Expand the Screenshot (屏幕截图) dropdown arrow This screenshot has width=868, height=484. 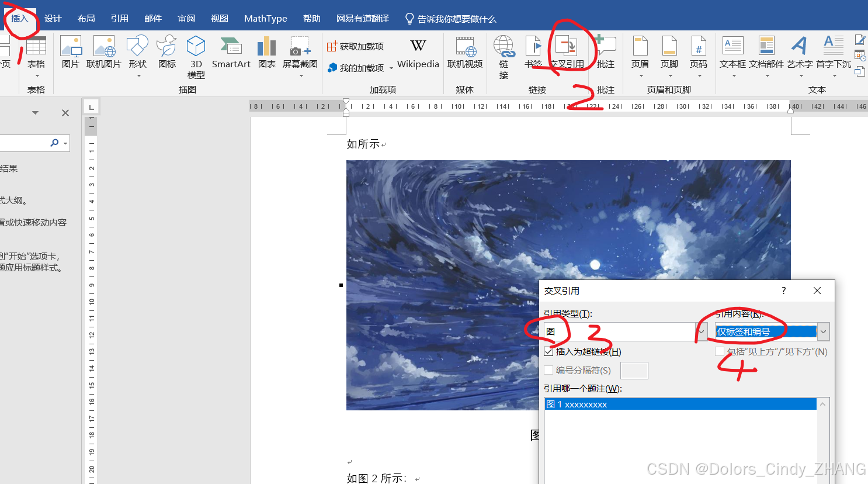(301, 76)
